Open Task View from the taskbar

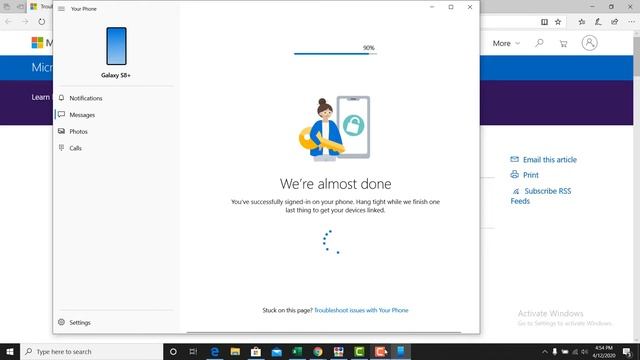tap(193, 351)
